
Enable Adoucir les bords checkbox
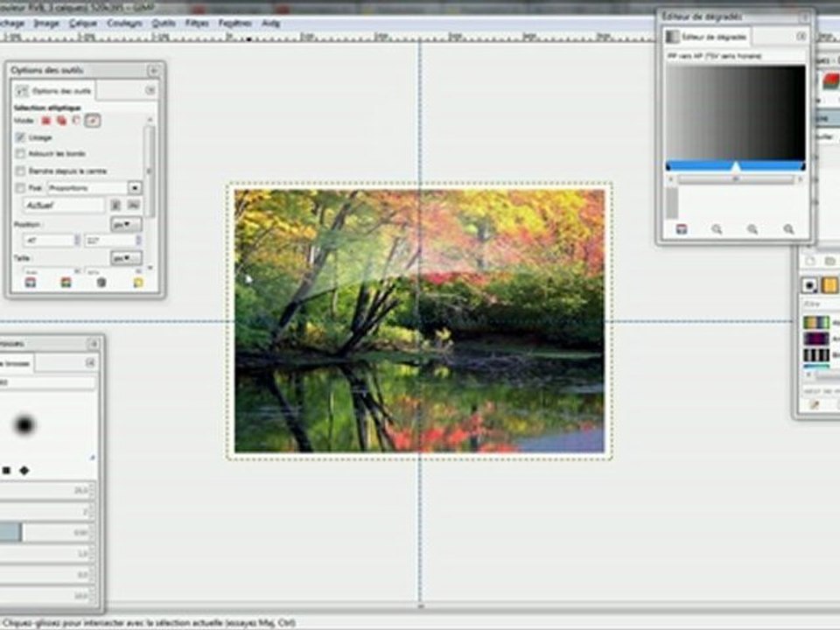pos(20,154)
